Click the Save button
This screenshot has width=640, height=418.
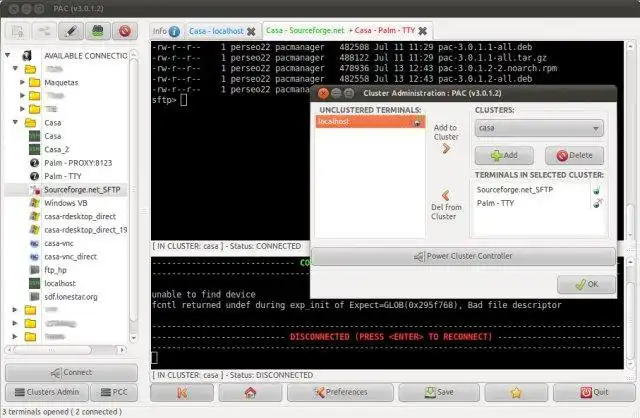(439, 393)
